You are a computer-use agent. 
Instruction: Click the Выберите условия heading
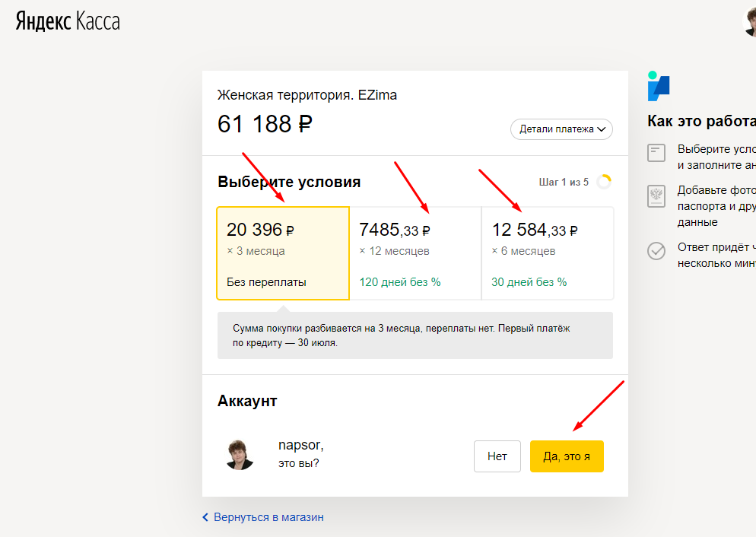[289, 182]
